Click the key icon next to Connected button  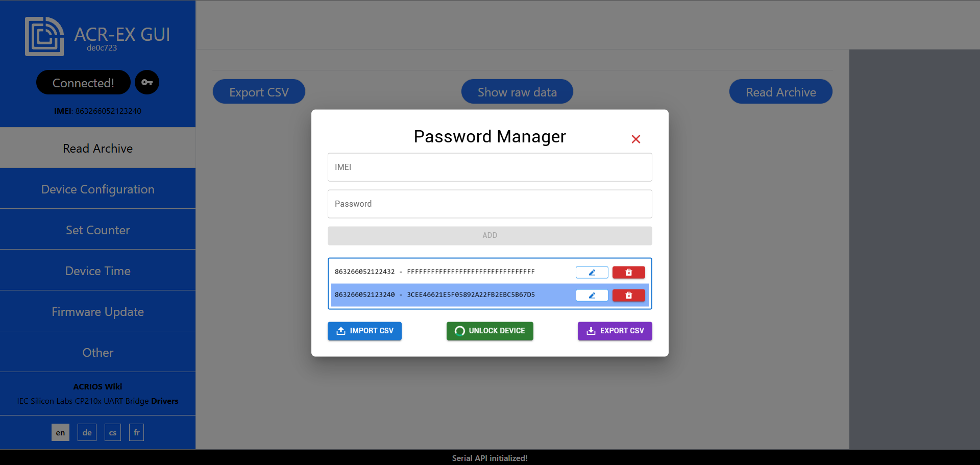(147, 82)
